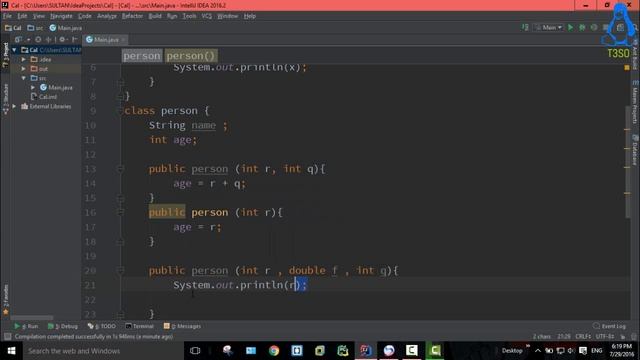Open the Code menu

[x=84, y=16]
